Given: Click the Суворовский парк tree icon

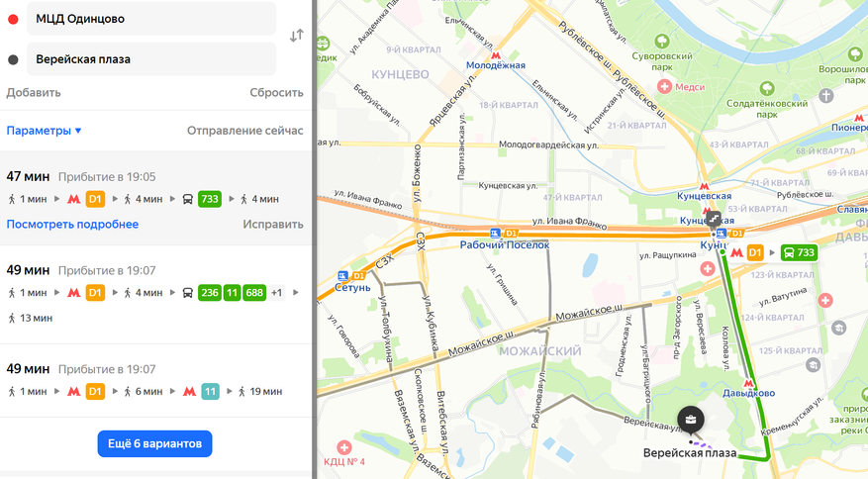Looking at the screenshot, I should coord(661,41).
